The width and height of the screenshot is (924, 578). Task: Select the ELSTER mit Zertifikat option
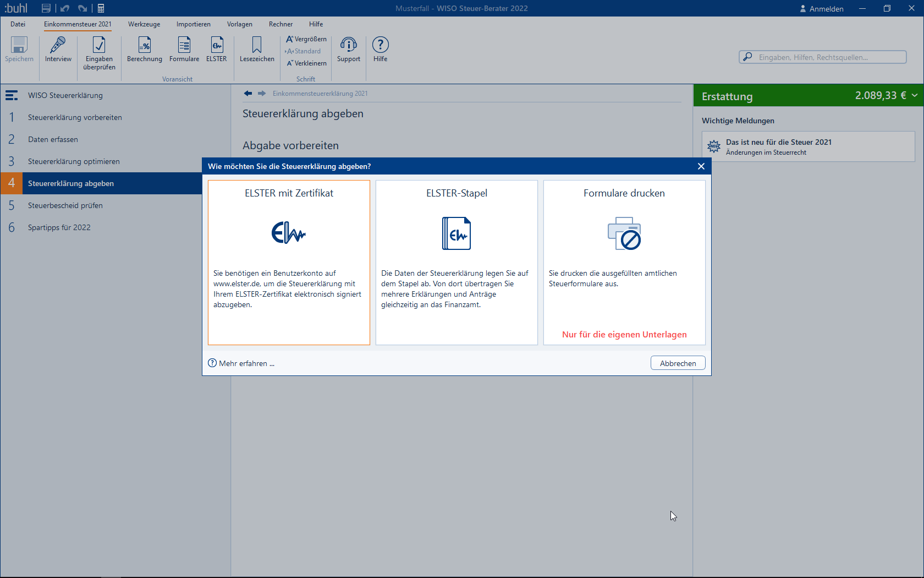tap(289, 263)
